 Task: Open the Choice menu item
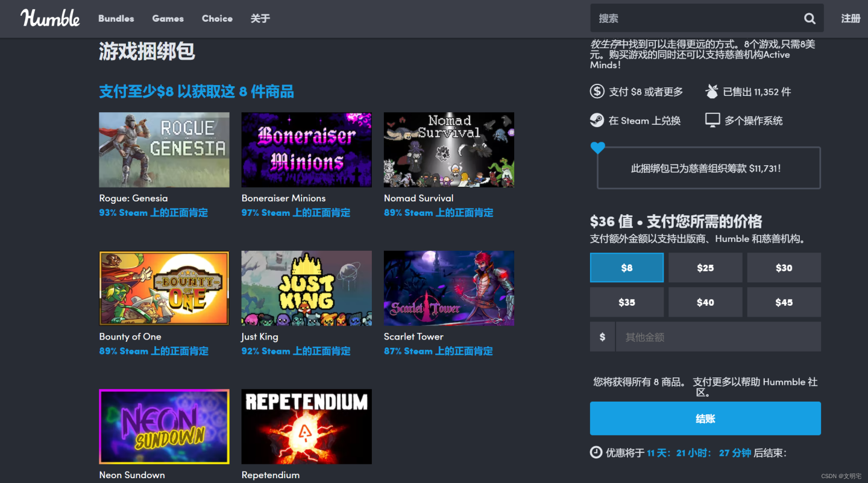pyautogui.click(x=217, y=19)
